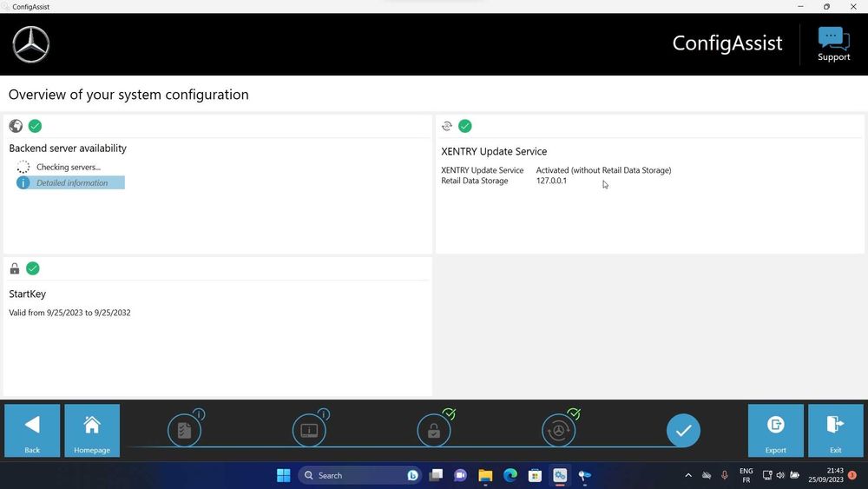Screen dimensions: 868x489
Task: Click the StartKey padlock icon
Action: [x=15, y=268]
